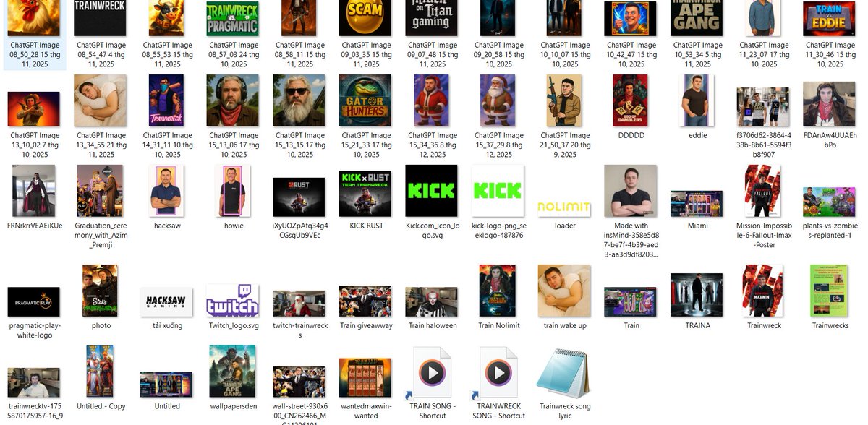Select the FRNrkrrVEAEiKUe image
This screenshot has width=868, height=425.
click(x=34, y=191)
